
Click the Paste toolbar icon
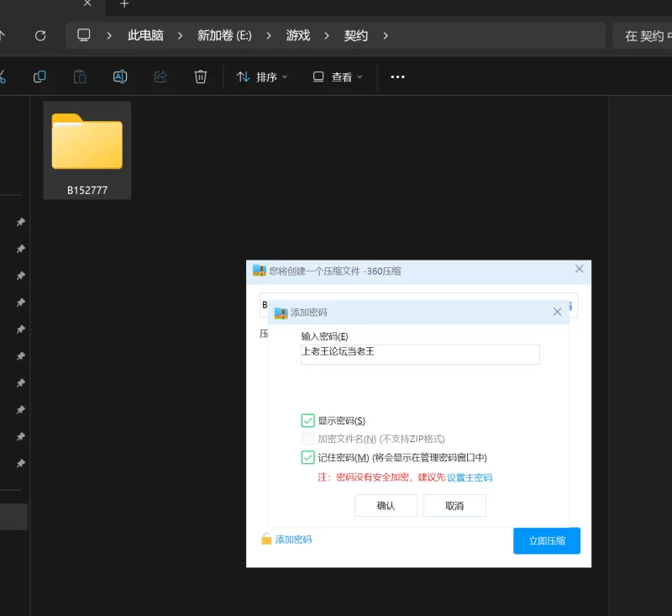80,76
